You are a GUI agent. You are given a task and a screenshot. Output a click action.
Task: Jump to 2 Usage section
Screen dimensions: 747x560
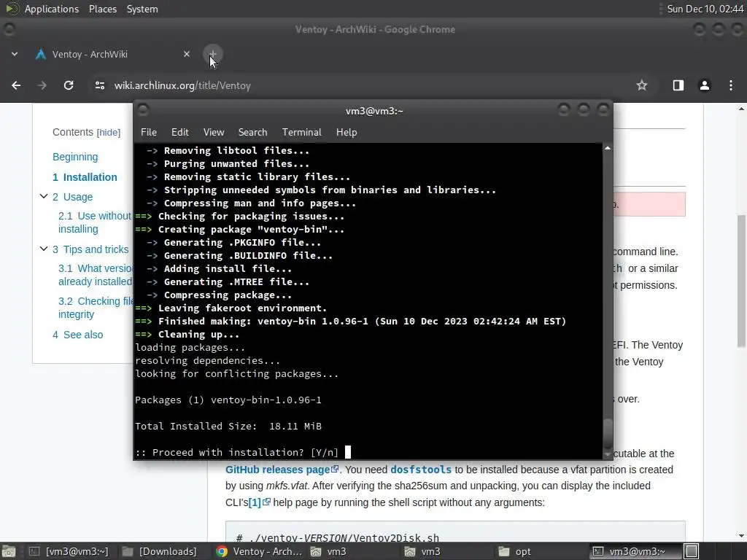click(x=72, y=197)
